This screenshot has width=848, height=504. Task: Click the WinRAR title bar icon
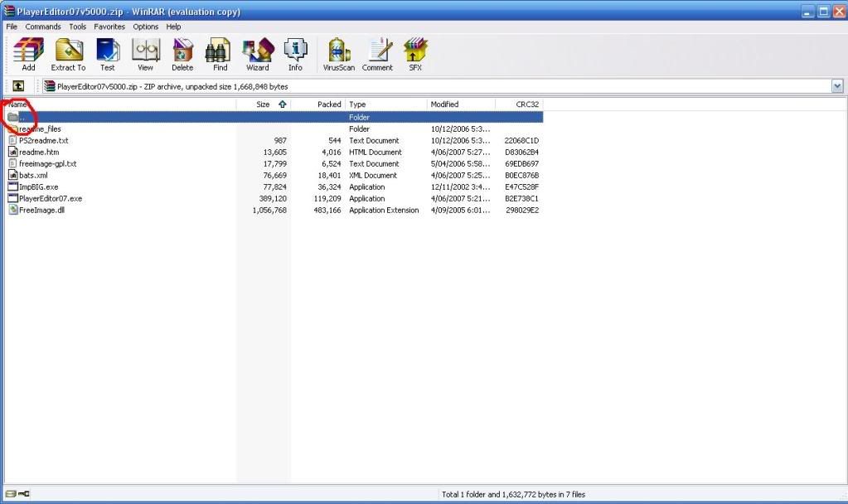[x=9, y=11]
